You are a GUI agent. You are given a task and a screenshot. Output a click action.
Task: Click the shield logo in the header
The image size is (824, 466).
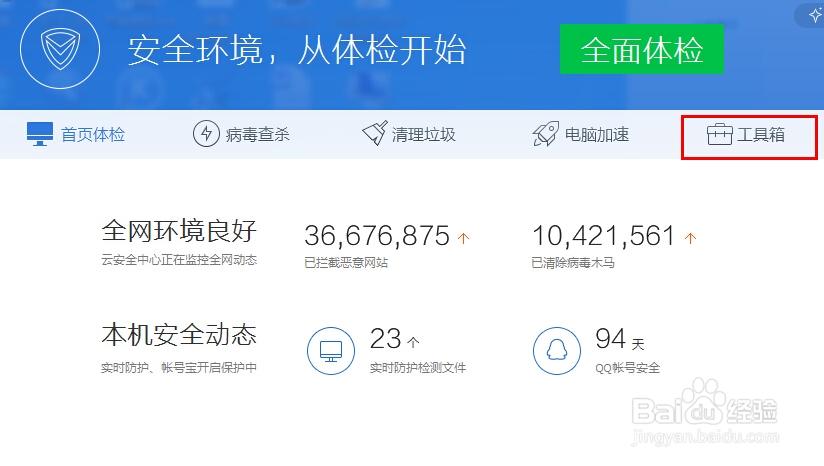click(x=60, y=49)
